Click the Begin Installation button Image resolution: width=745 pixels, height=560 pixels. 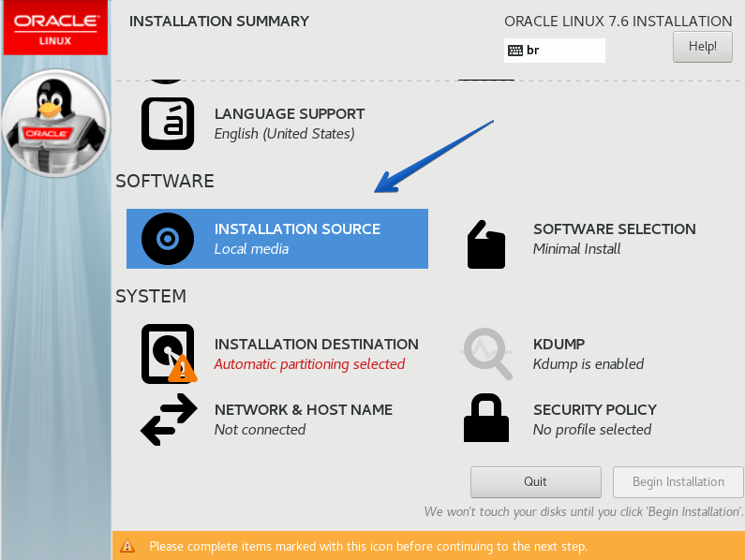pos(678,481)
